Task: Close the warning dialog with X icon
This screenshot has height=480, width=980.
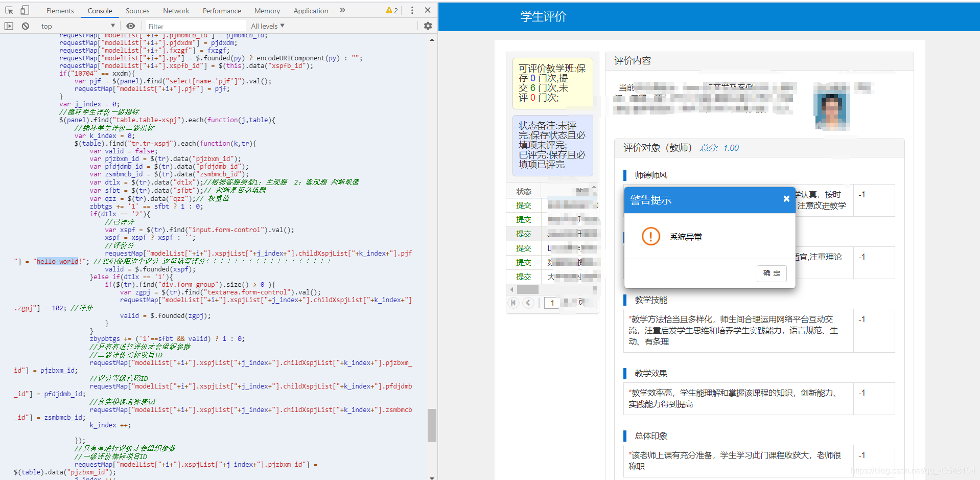Action: click(x=786, y=199)
